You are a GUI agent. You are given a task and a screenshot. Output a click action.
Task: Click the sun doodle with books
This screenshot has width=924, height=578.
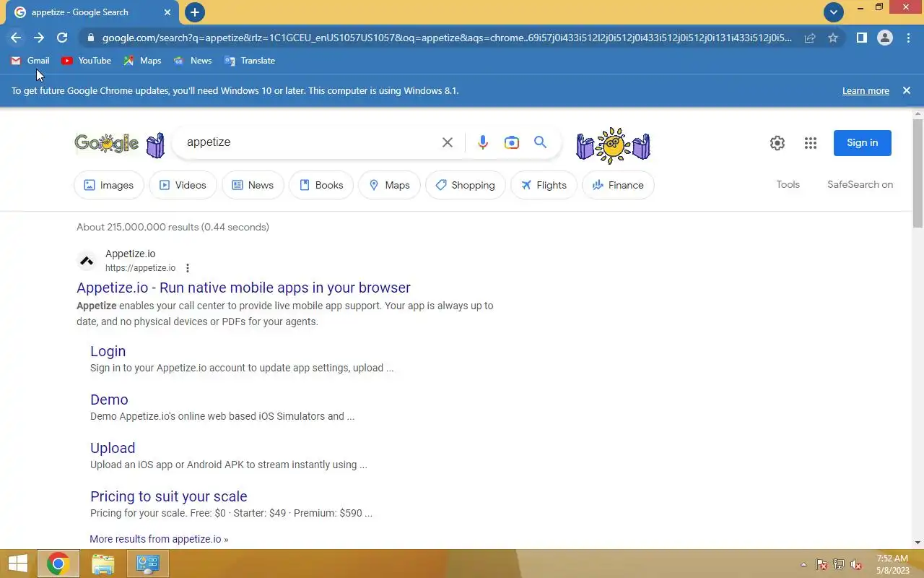tap(613, 145)
